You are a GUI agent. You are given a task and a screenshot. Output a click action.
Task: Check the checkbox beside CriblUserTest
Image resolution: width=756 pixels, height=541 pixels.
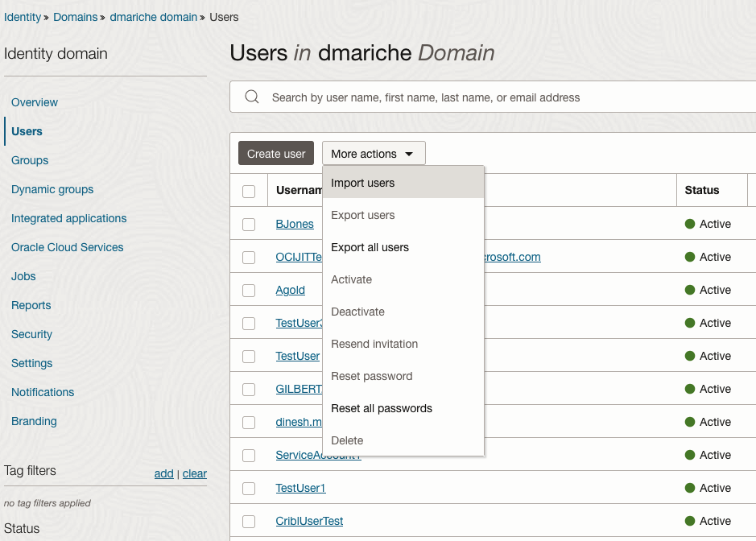[x=249, y=521]
